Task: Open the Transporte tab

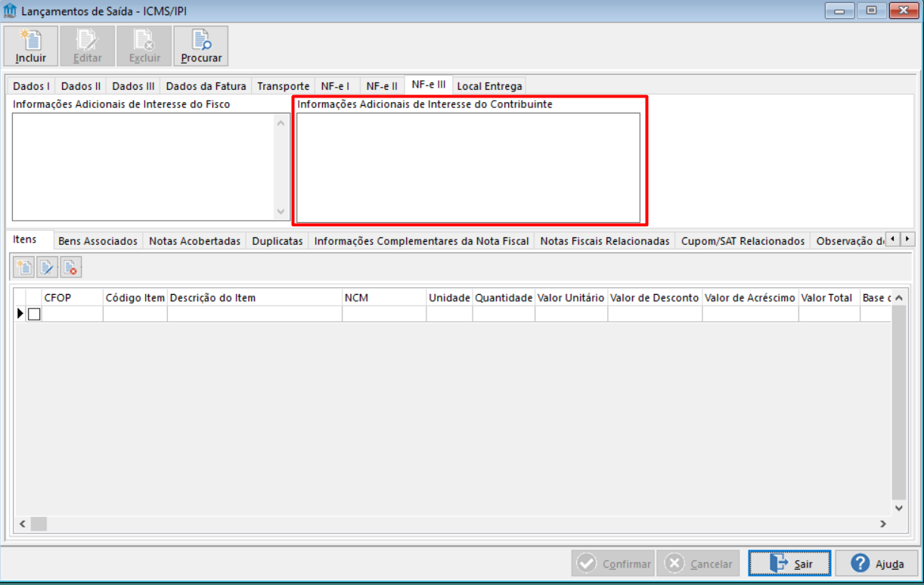Action: pyautogui.click(x=283, y=86)
